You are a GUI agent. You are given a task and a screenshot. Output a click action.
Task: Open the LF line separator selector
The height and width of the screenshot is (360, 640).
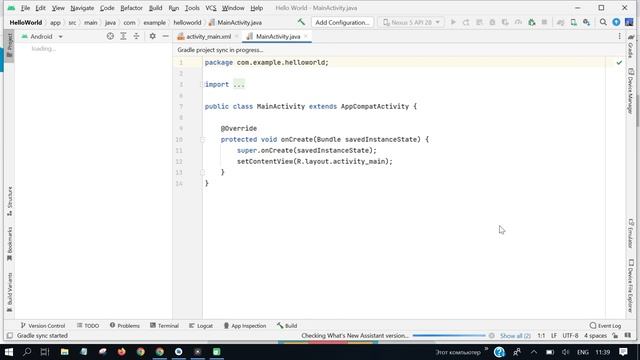tap(553, 336)
